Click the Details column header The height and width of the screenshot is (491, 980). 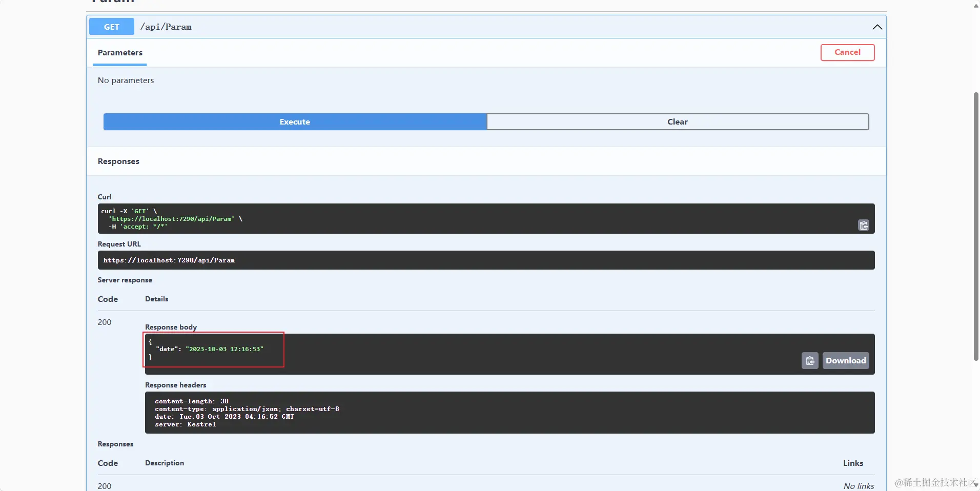(157, 299)
